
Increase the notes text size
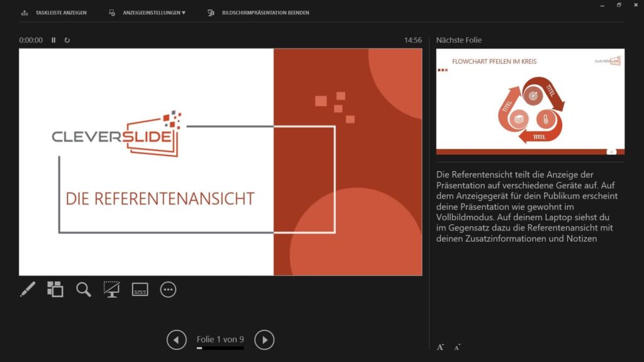440,347
